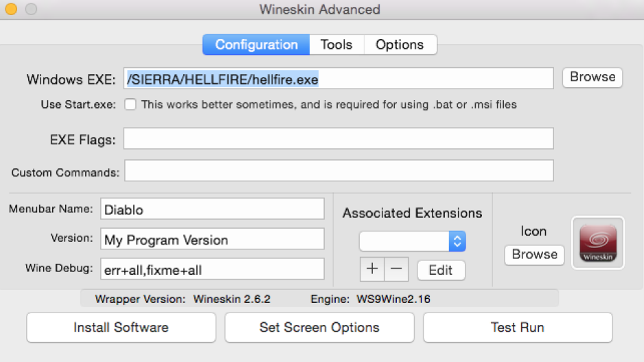Switch to the Options tab
Viewport: 644px width, 362px height.
tap(400, 45)
